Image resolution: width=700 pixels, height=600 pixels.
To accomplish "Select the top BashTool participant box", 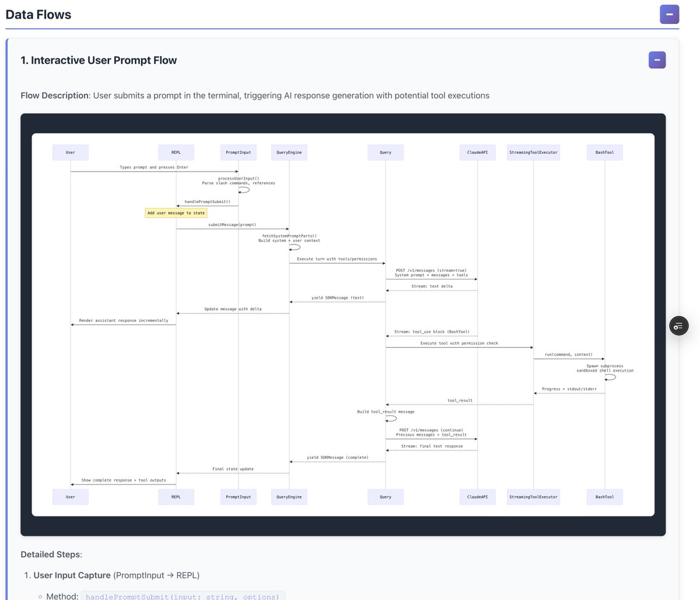I will (x=605, y=152).
